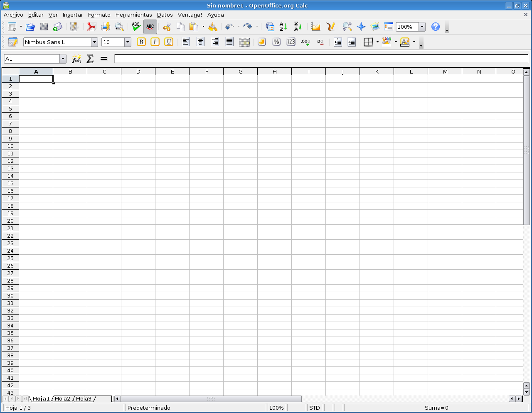Apply percent number format icon
The image size is (532, 413).
click(x=276, y=42)
